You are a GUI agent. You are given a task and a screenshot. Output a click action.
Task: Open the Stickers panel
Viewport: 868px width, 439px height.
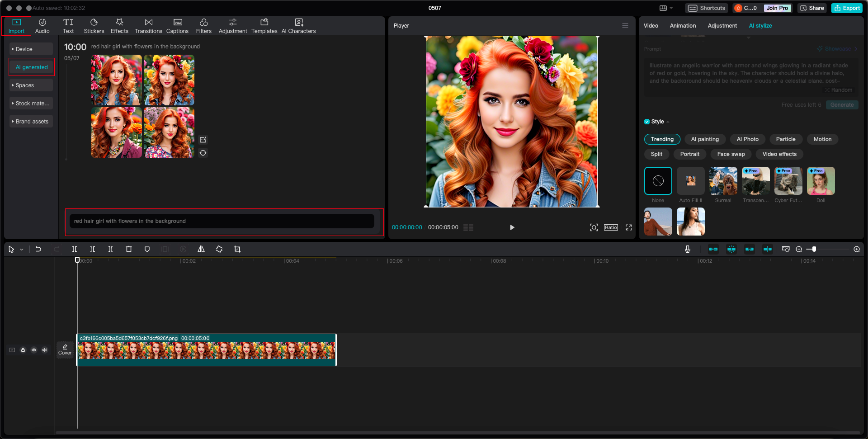point(94,26)
